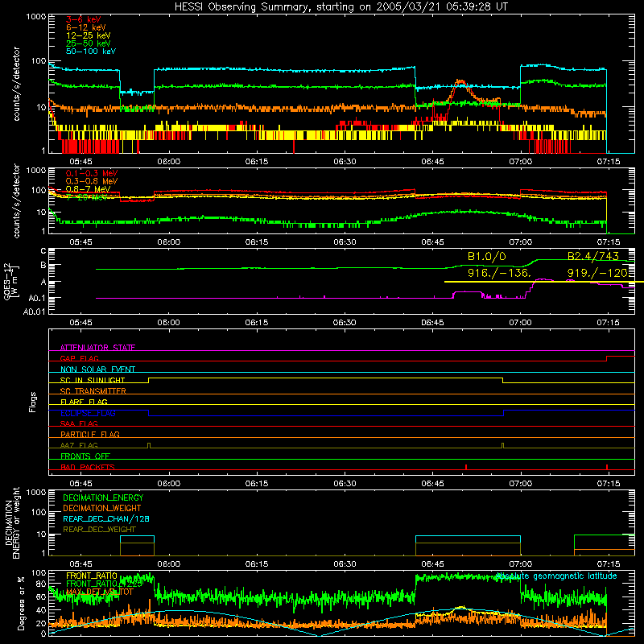Click the SC_TRANSMITTER flag label
This screenshot has width=644, height=644.
click(93, 391)
